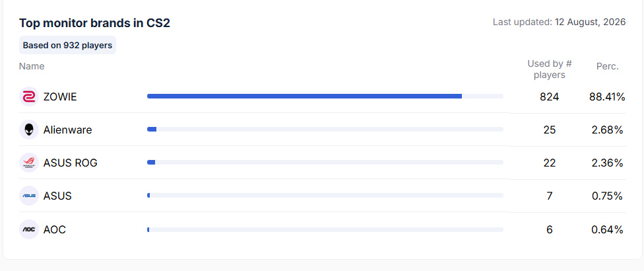The width and height of the screenshot is (644, 271).
Task: Click the Alienware alien head icon
Action: click(29, 130)
